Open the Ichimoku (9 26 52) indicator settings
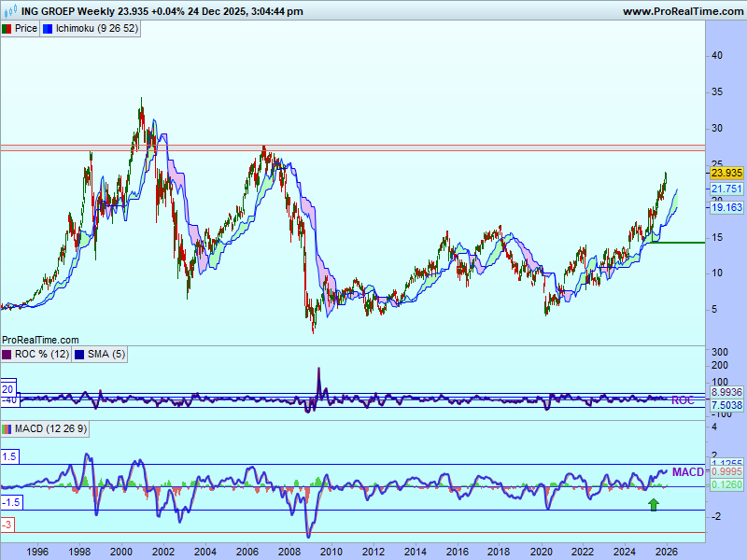This screenshot has height=560, width=747. 96,29
